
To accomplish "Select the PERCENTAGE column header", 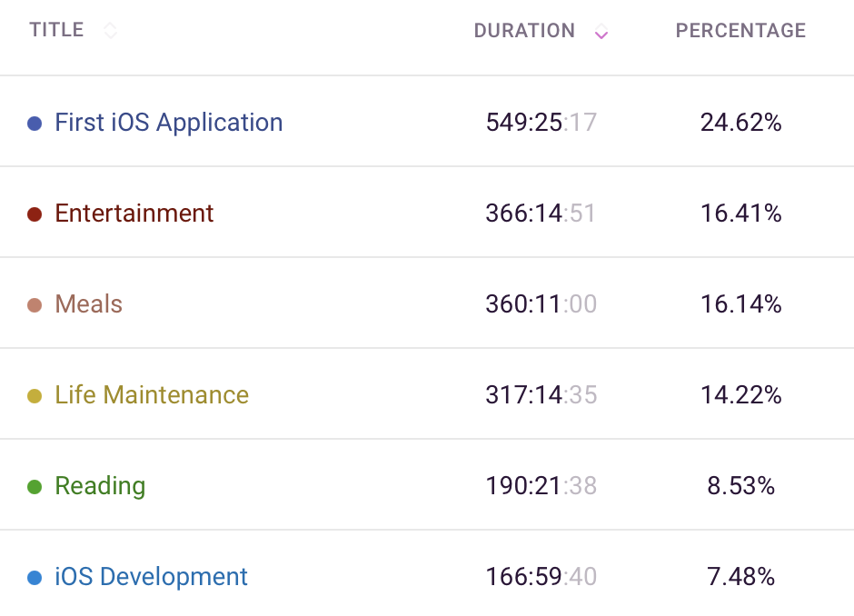I will point(740,31).
